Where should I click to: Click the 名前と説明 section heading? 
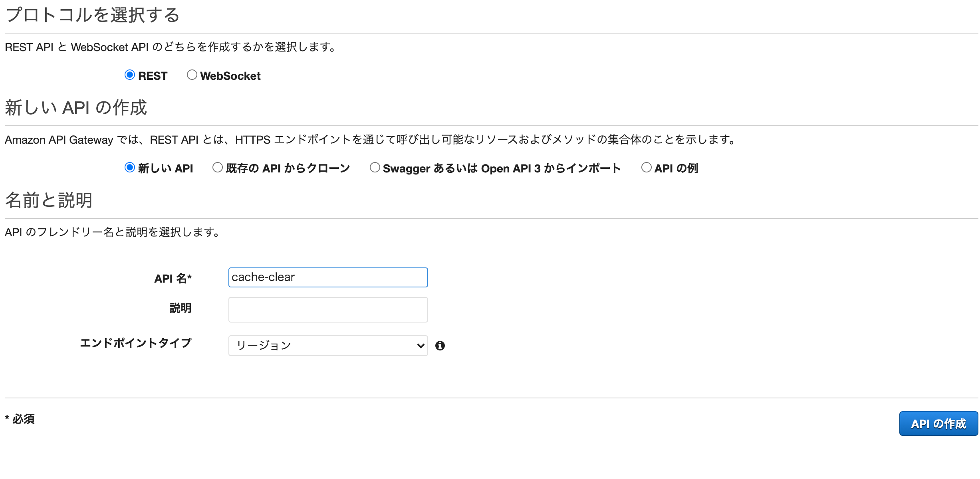(48, 201)
